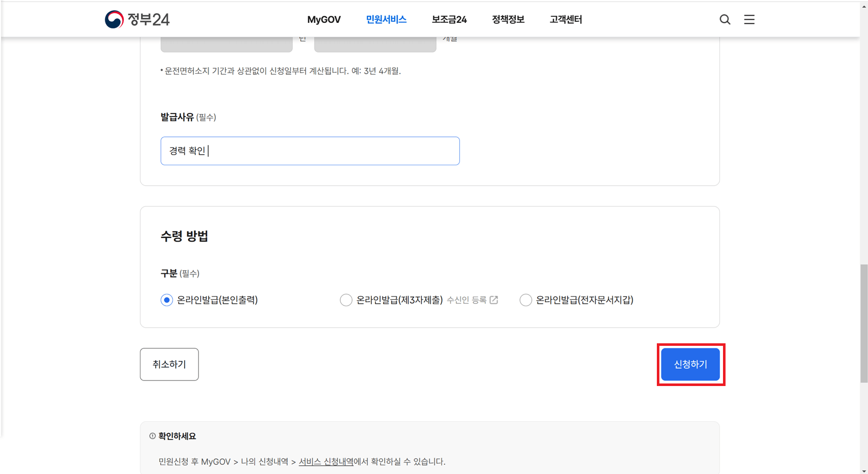Click the page vertical scrollbar thumb

(864, 323)
